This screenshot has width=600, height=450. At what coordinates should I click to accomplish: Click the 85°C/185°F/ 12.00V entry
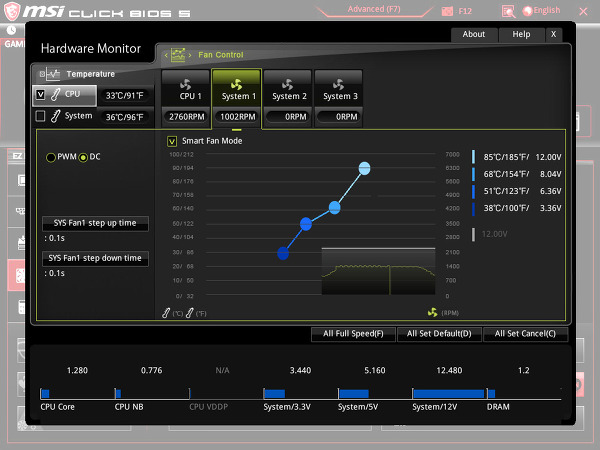pyautogui.click(x=522, y=157)
